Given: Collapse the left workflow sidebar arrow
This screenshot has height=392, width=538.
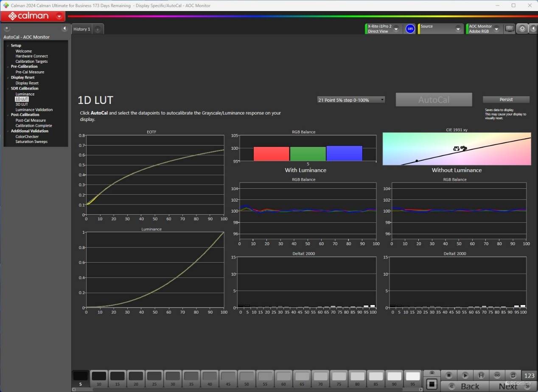Looking at the screenshot, I should [64, 29].
